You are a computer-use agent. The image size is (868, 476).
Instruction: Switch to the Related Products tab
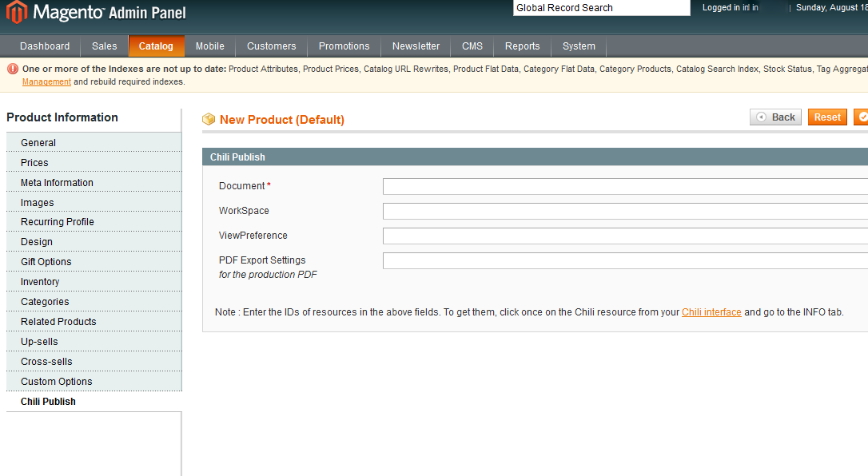click(x=94, y=321)
